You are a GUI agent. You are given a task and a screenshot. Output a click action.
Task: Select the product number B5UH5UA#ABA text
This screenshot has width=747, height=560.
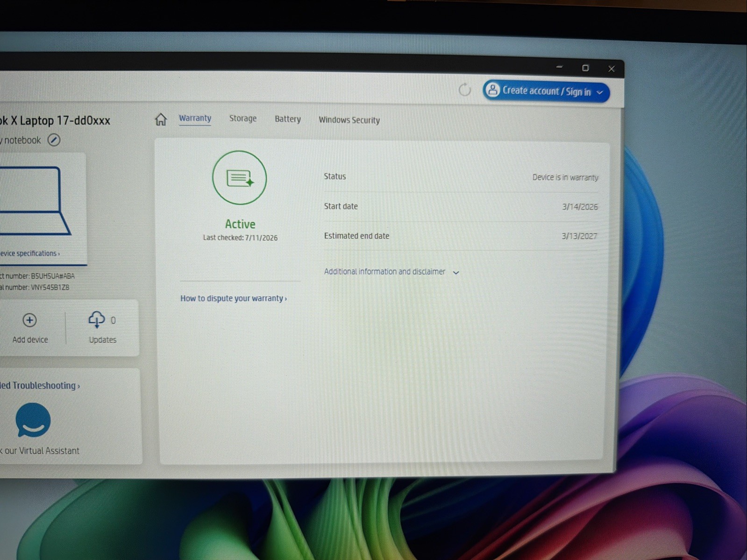coord(53,276)
